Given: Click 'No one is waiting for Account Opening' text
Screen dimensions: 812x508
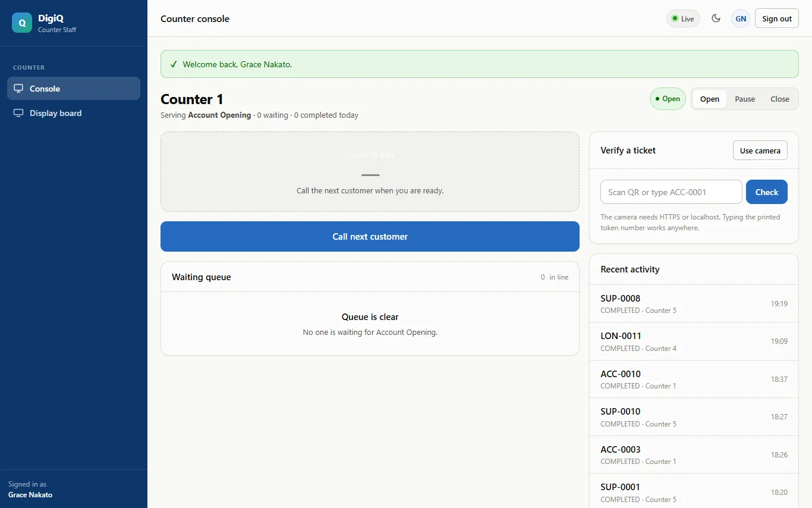Looking at the screenshot, I should pos(370,333).
